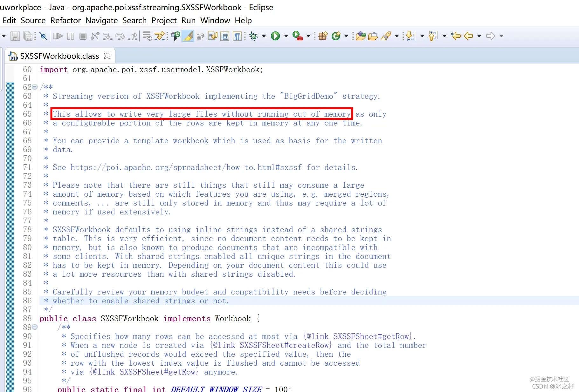Click the Last Edit Location icon
Viewport: 579px width, 392px height.
pyautogui.click(x=455, y=36)
